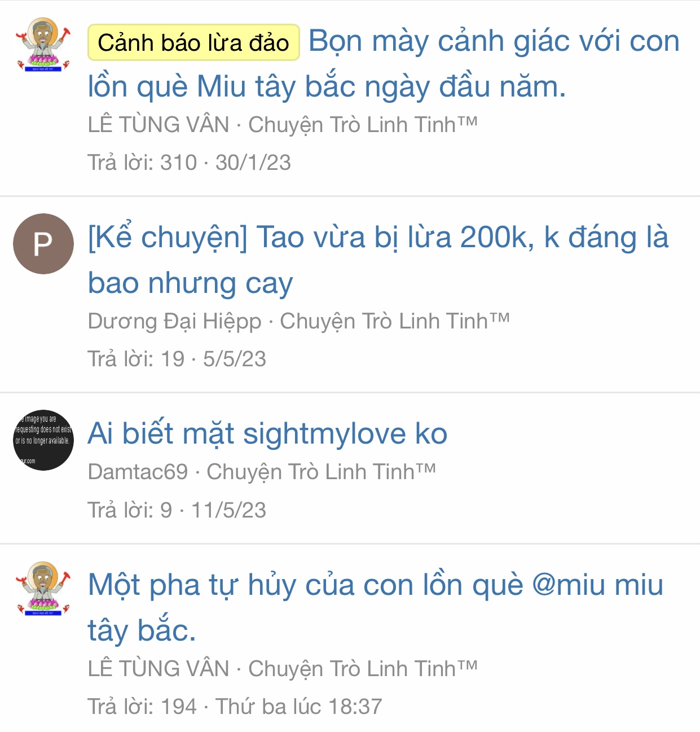The width and height of the screenshot is (700, 732).
Task: Open forum Chuyện Trò Linh Tinh in last thread
Action: tap(363, 669)
